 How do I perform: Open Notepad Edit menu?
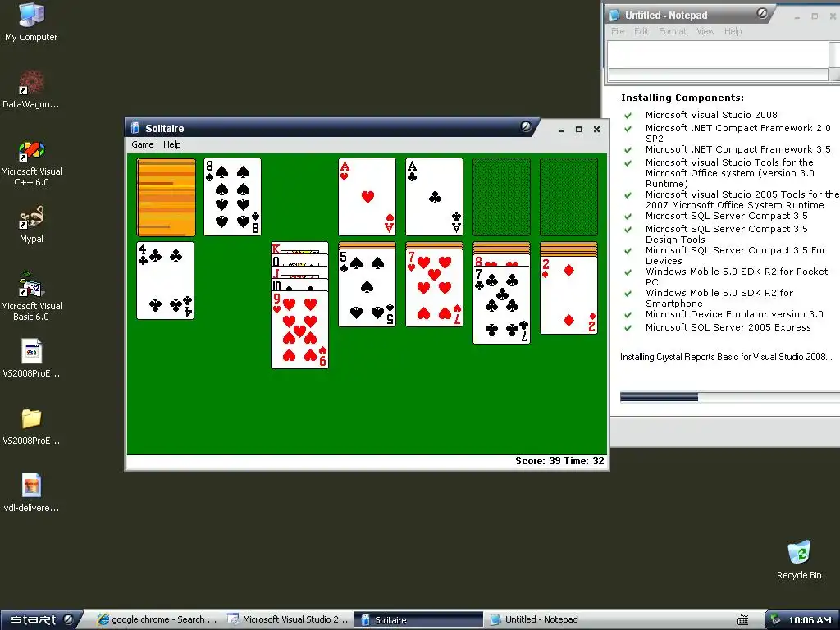[x=641, y=32]
